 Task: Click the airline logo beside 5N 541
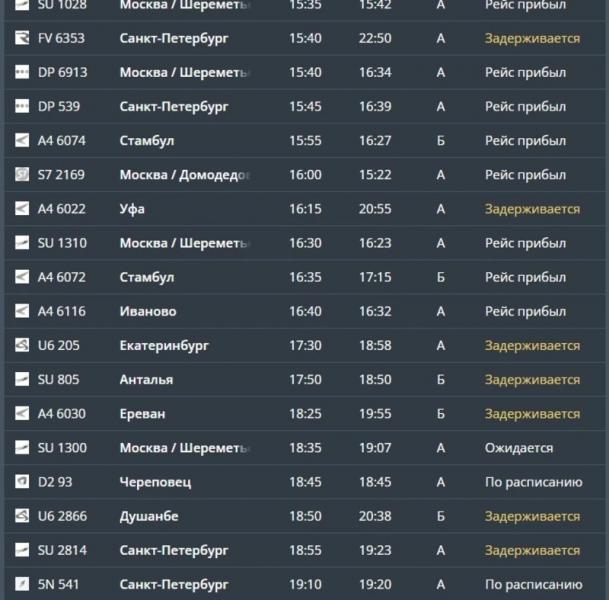click(22, 584)
